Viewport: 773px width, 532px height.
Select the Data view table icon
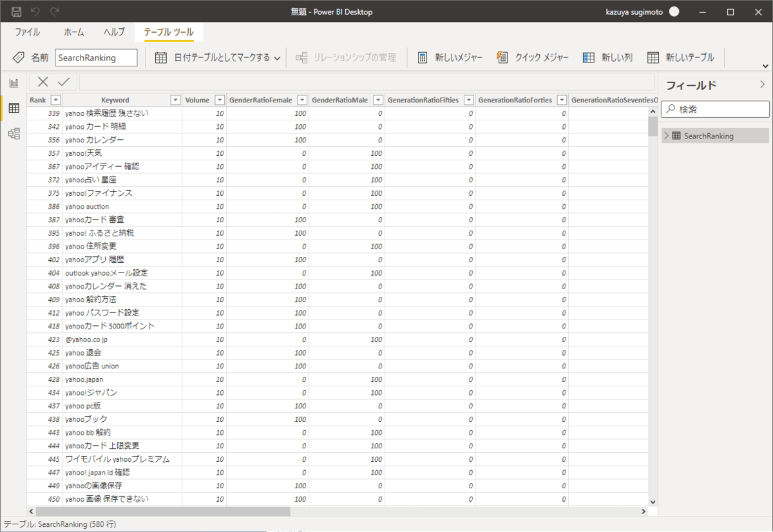[14, 108]
